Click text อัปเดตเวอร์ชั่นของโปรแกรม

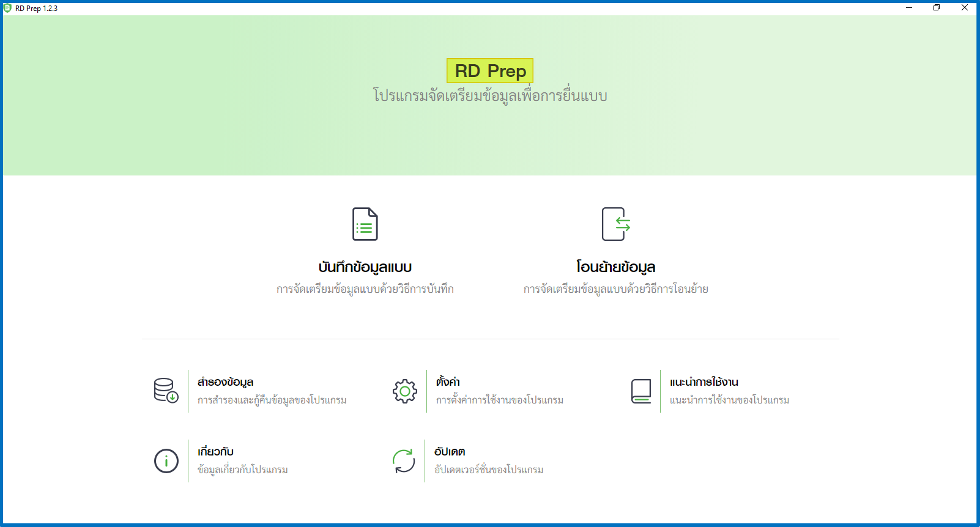coord(489,470)
